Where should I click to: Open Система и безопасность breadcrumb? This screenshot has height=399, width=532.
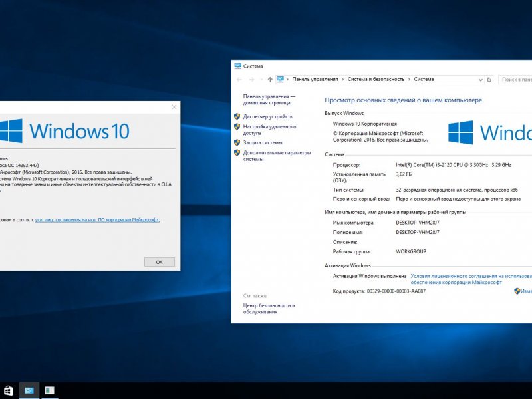tap(376, 79)
